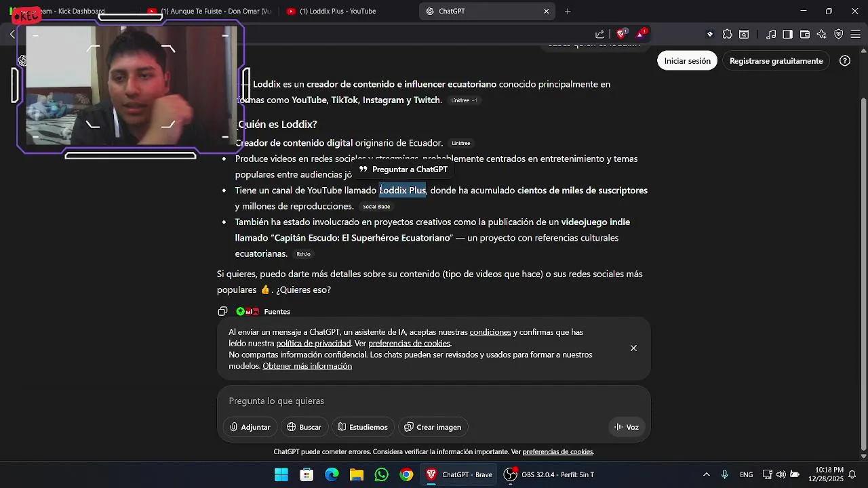Click footer preferencias de cookies link
The width and height of the screenshot is (868, 488).
coord(557,452)
